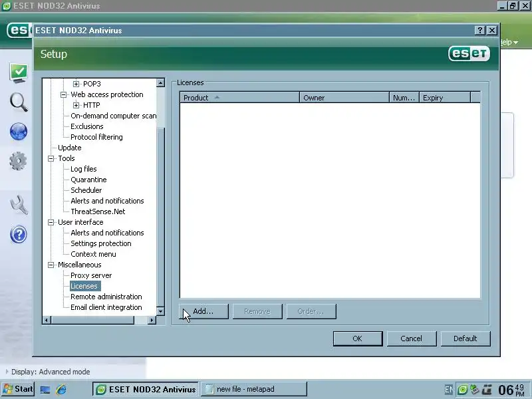532x399 pixels.
Task: Click Default button in Setup dialog
Action: coord(465,338)
